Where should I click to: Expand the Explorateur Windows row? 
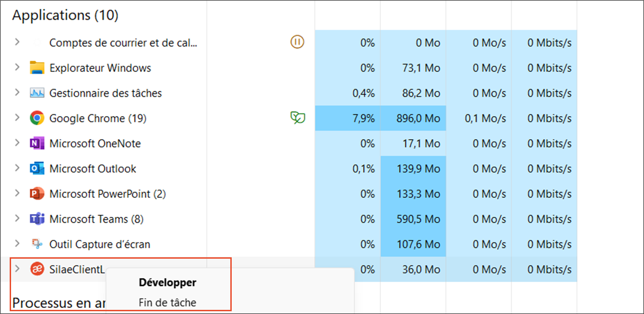tap(17, 68)
